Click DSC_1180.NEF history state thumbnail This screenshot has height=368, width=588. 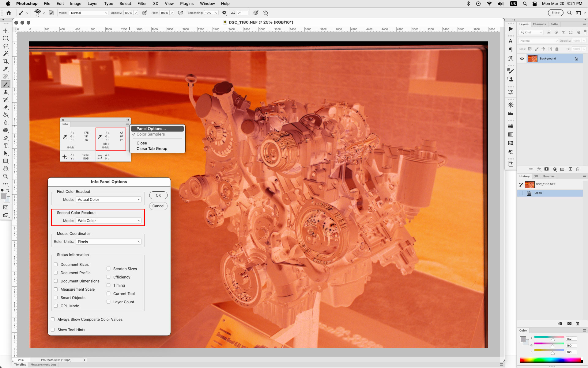pos(530,184)
